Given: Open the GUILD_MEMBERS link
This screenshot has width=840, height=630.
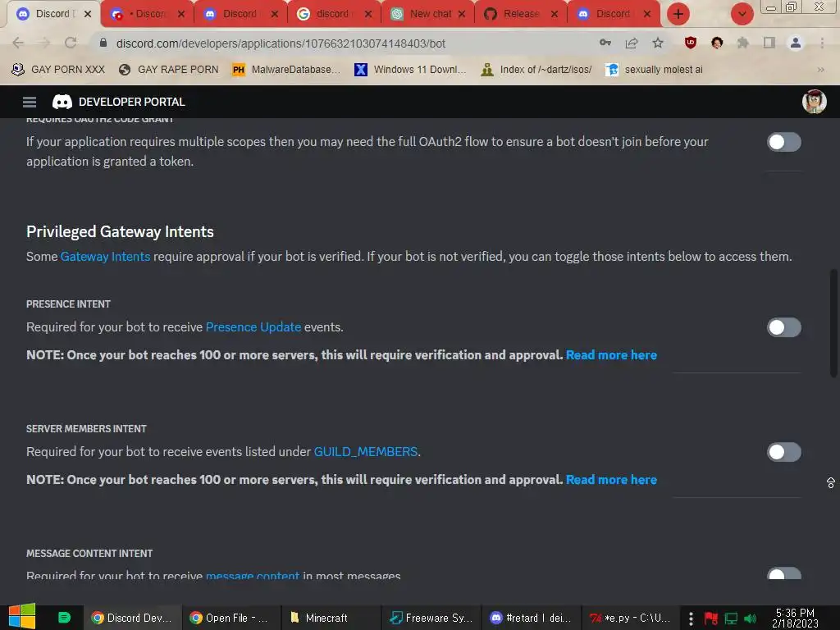Looking at the screenshot, I should (x=365, y=452).
